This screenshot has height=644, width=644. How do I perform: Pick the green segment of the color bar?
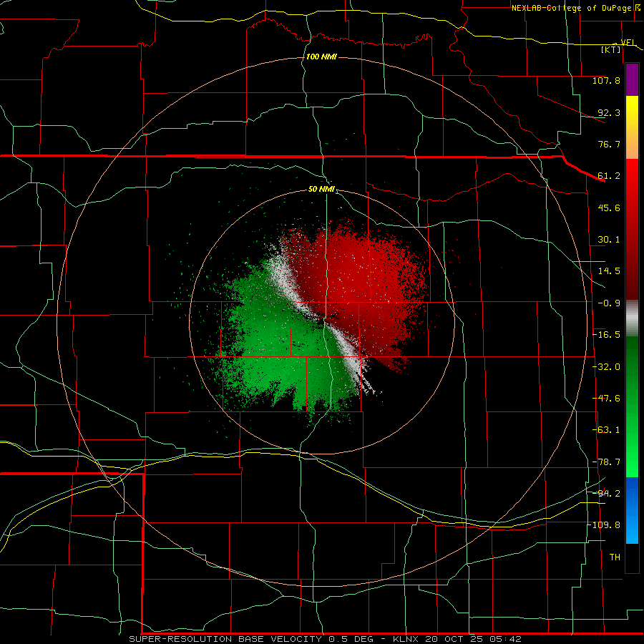pyautogui.click(x=632, y=406)
